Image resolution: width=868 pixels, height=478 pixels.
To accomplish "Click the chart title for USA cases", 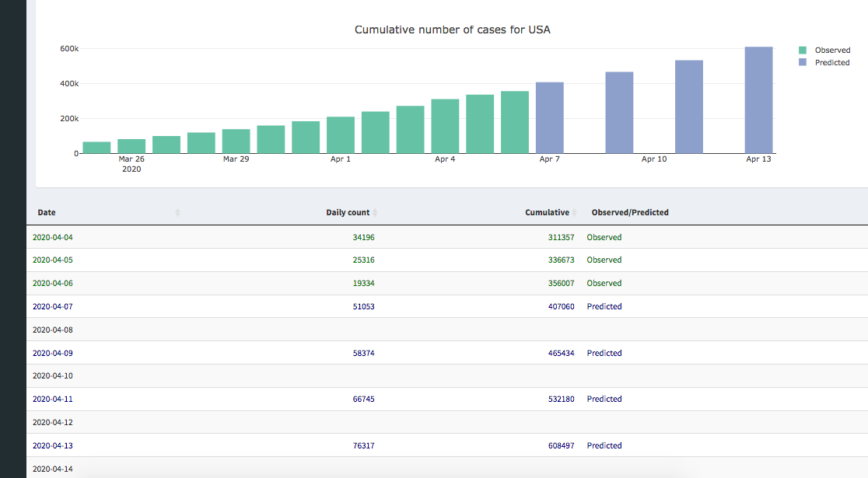I will (x=453, y=30).
